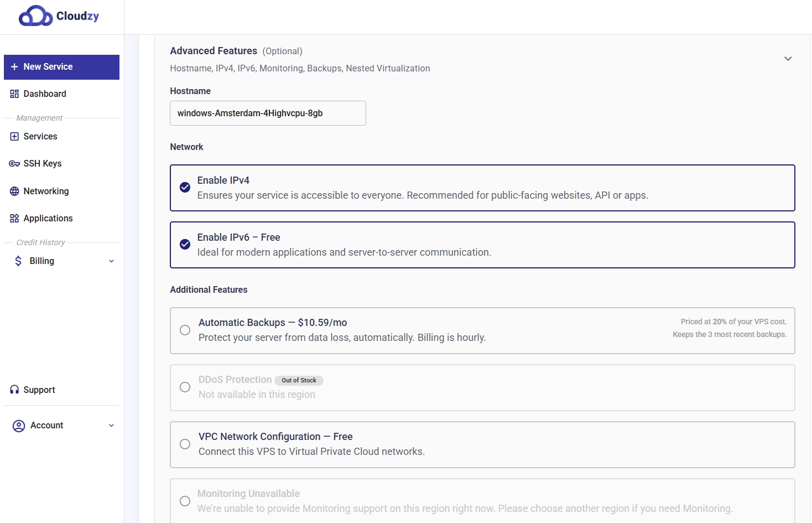Collapse the Advanced Features section chevron
812x523 pixels.
point(788,59)
